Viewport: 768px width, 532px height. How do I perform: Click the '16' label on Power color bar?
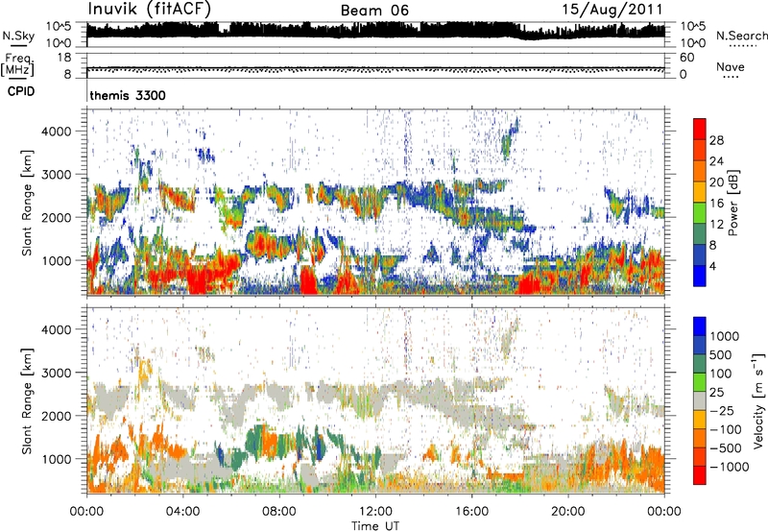point(716,204)
